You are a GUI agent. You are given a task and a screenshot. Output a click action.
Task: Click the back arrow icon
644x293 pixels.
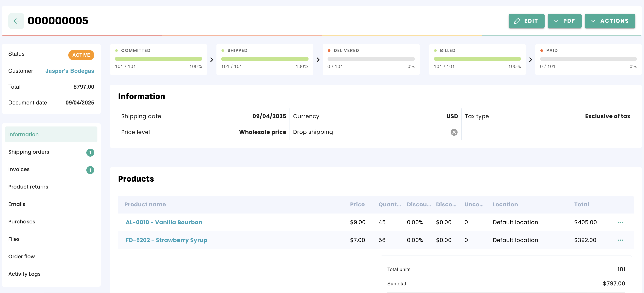pyautogui.click(x=16, y=21)
